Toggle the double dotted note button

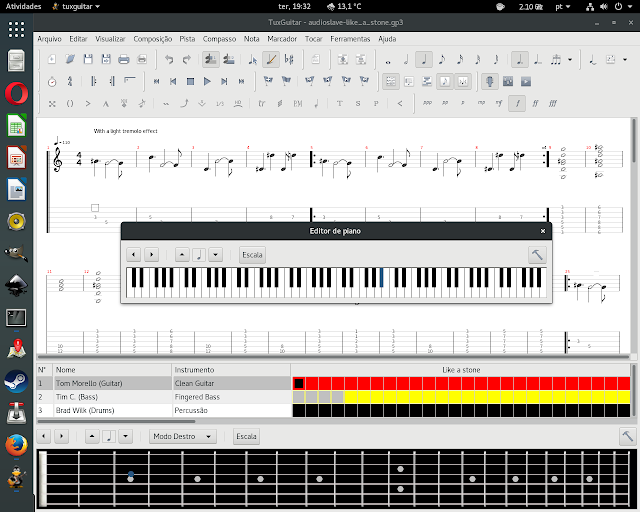(538, 60)
